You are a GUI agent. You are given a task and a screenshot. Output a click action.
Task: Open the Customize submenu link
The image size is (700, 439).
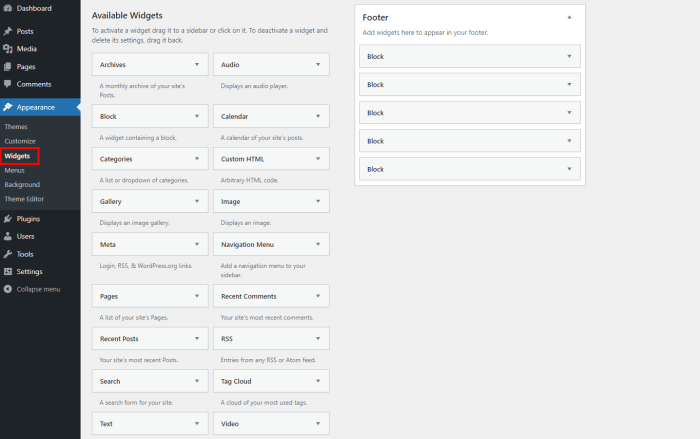pyautogui.click(x=20, y=141)
